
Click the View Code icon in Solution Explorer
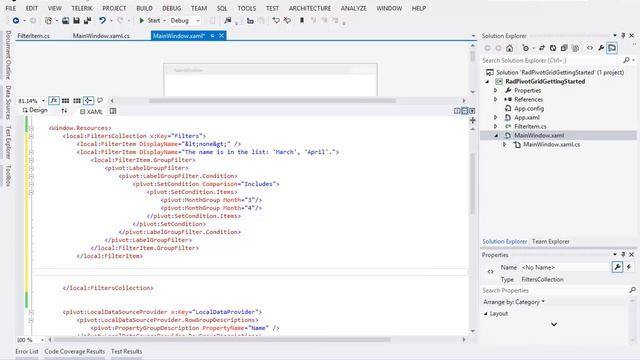[x=590, y=48]
